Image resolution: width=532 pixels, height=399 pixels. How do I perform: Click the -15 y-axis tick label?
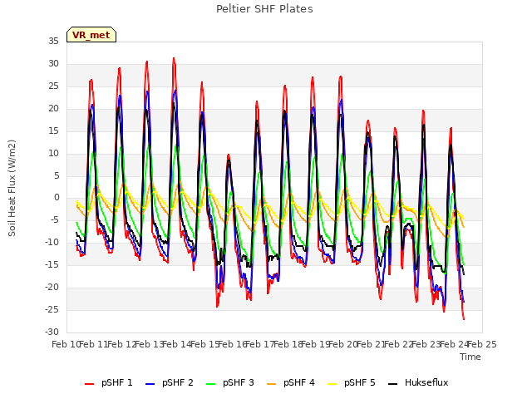point(52,264)
